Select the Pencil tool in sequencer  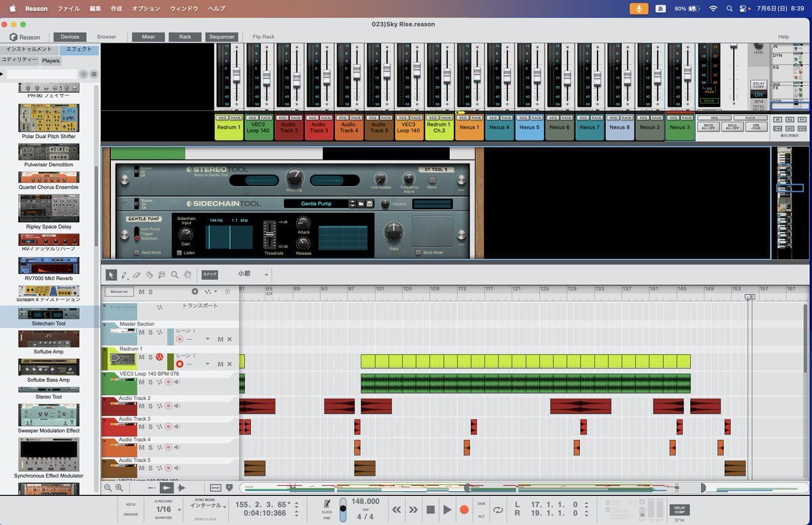tap(125, 275)
